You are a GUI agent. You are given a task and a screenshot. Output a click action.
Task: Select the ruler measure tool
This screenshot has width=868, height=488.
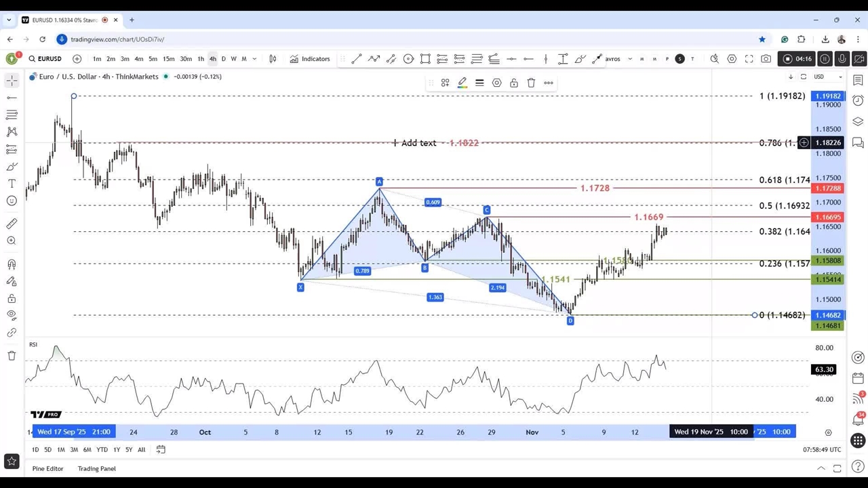(12, 224)
